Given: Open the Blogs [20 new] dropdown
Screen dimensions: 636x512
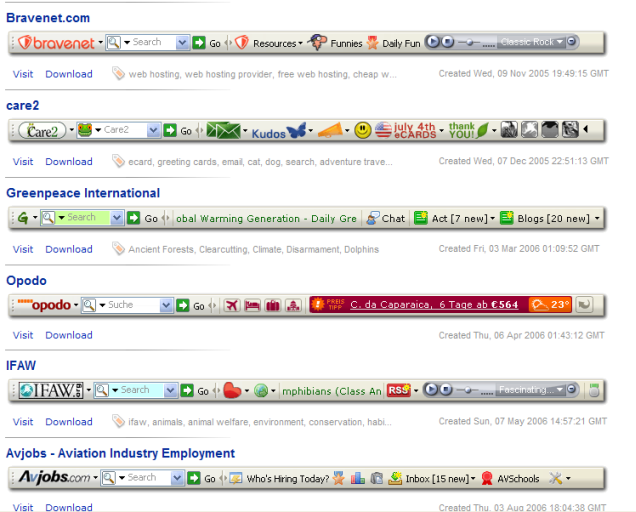Looking at the screenshot, I should pyautogui.click(x=549, y=218).
